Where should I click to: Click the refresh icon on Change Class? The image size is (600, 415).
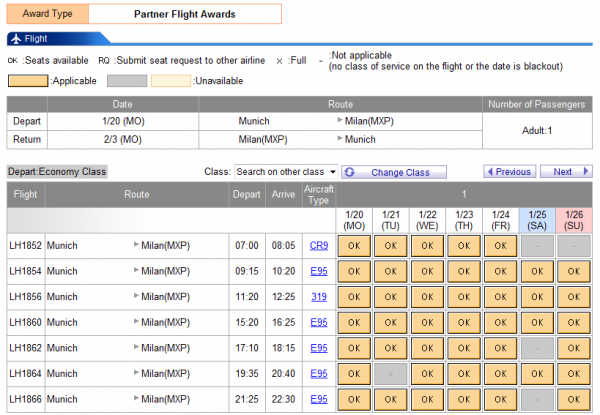(x=350, y=172)
